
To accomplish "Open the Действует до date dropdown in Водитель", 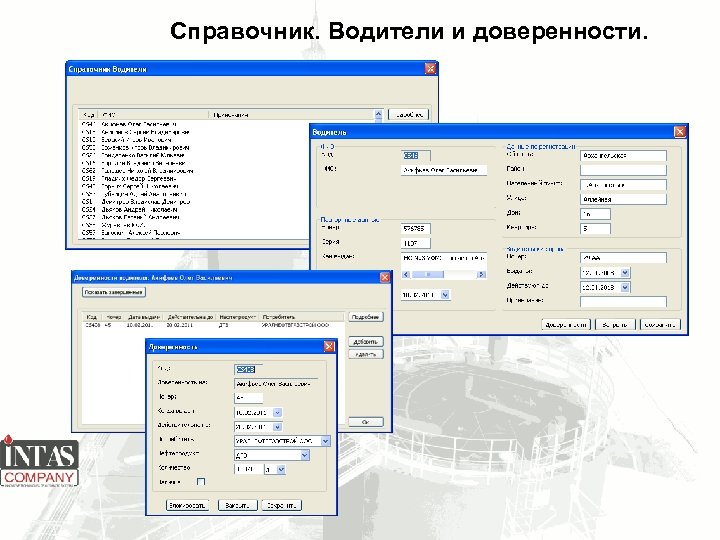I will (x=625, y=287).
